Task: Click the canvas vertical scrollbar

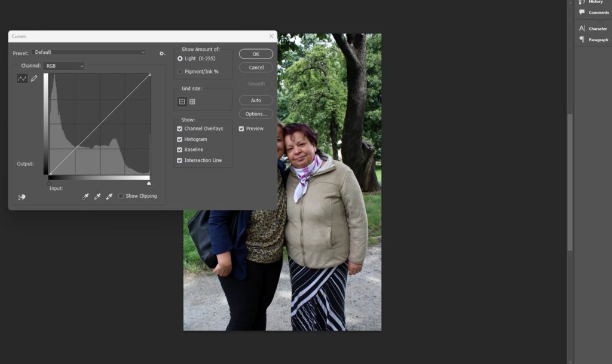Action: point(570,182)
